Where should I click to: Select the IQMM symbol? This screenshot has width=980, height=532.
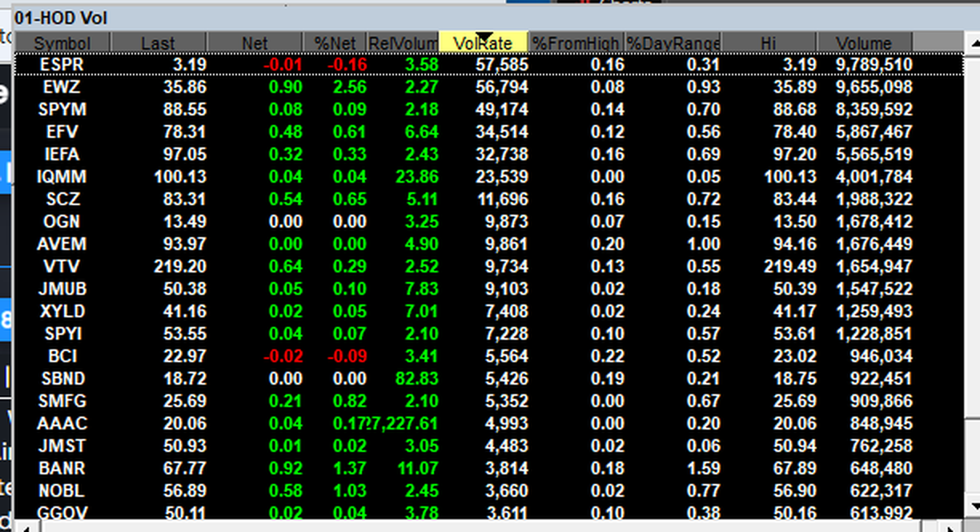[62, 176]
